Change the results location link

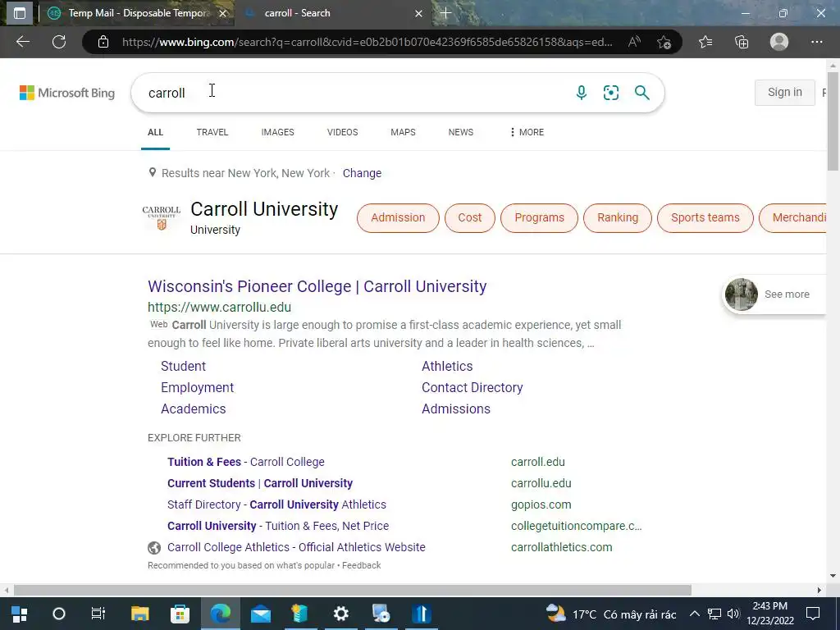click(362, 173)
